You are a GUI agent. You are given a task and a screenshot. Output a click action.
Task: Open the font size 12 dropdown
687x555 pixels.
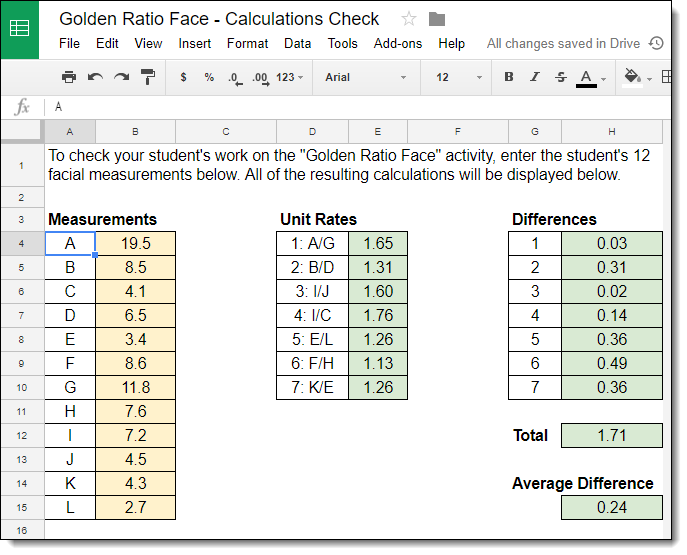tap(459, 77)
